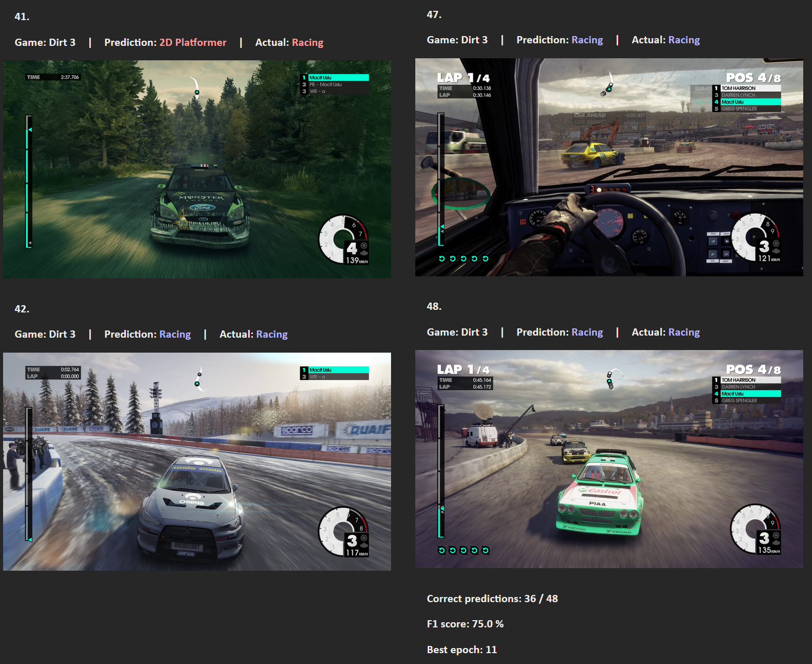The width and height of the screenshot is (812, 664).
Task: Click "Prediction: Racing" in entry 42
Action: pyautogui.click(x=148, y=334)
